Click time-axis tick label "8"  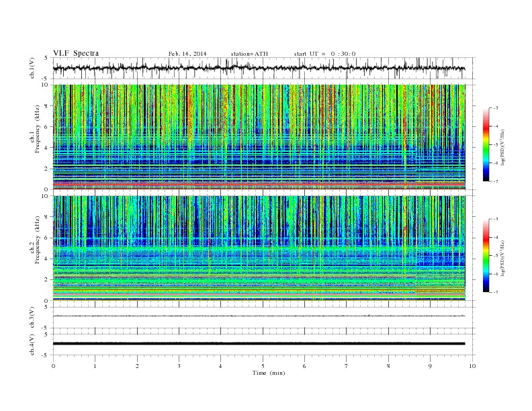point(388,366)
